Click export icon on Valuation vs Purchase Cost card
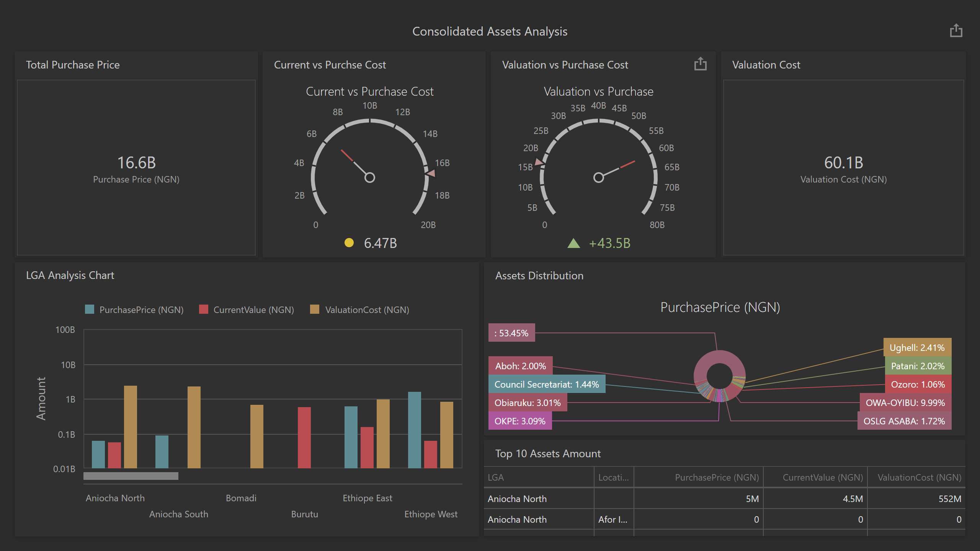Image resolution: width=980 pixels, height=551 pixels. [700, 64]
